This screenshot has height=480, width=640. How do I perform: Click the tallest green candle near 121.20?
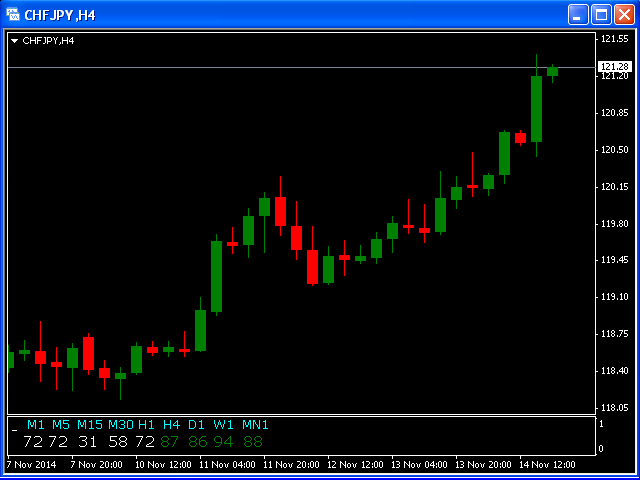point(536,108)
